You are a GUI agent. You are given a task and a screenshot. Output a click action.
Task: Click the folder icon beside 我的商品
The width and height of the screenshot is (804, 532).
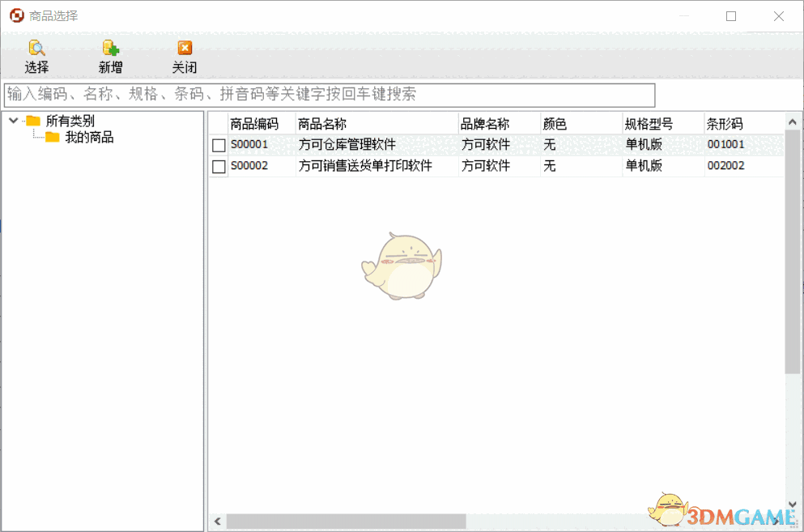[x=50, y=136]
